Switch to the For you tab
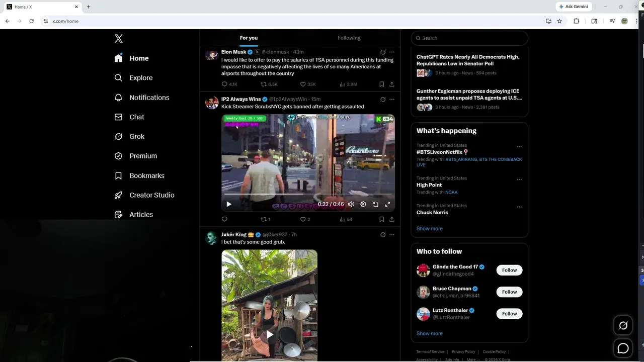The height and width of the screenshot is (362, 644). (x=249, y=38)
